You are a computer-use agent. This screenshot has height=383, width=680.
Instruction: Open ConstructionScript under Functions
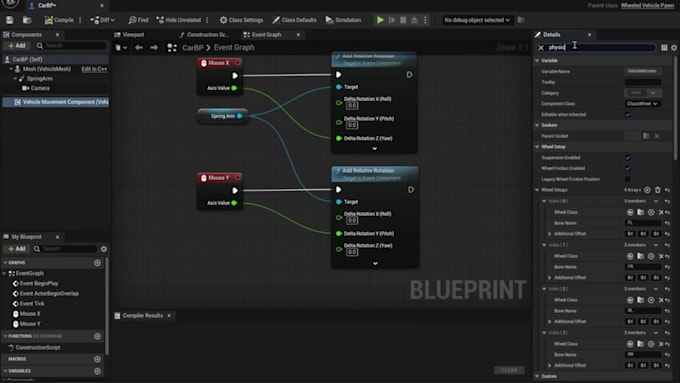click(x=38, y=347)
